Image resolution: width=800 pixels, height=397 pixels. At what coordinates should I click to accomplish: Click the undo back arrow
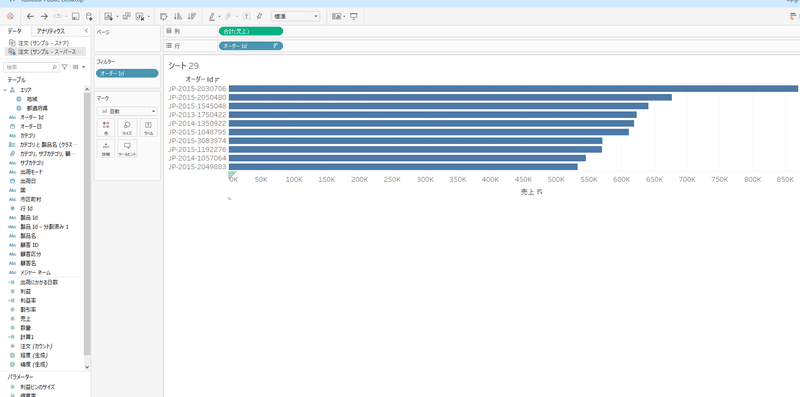30,16
